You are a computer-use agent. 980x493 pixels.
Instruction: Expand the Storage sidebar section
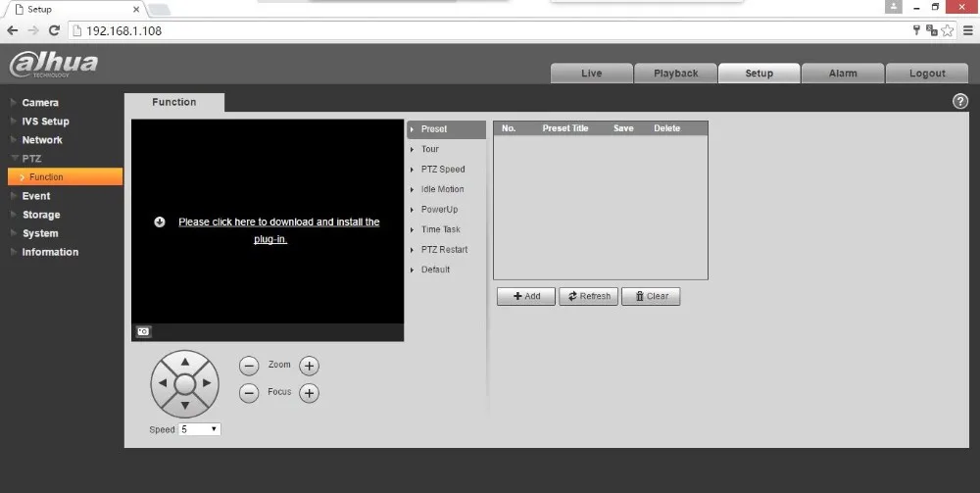pos(40,215)
